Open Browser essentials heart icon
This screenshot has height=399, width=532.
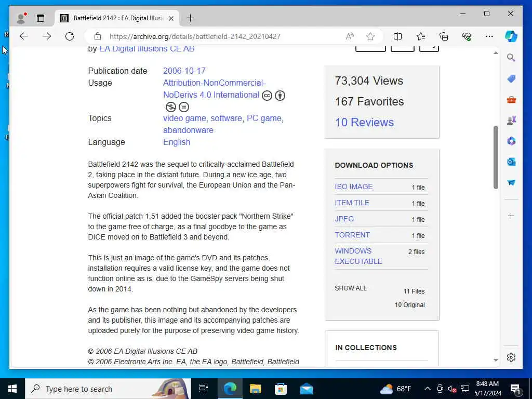(467, 36)
